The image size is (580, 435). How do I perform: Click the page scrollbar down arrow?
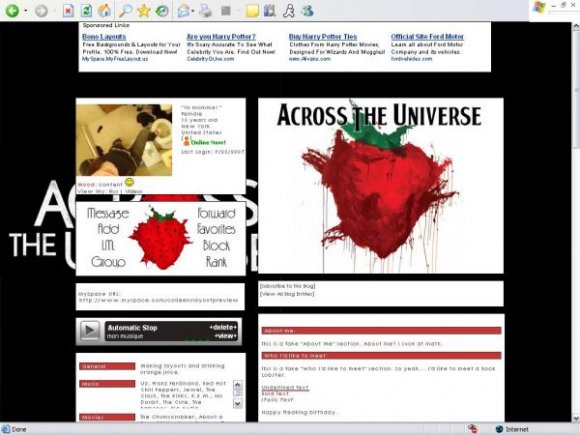tap(576, 418)
